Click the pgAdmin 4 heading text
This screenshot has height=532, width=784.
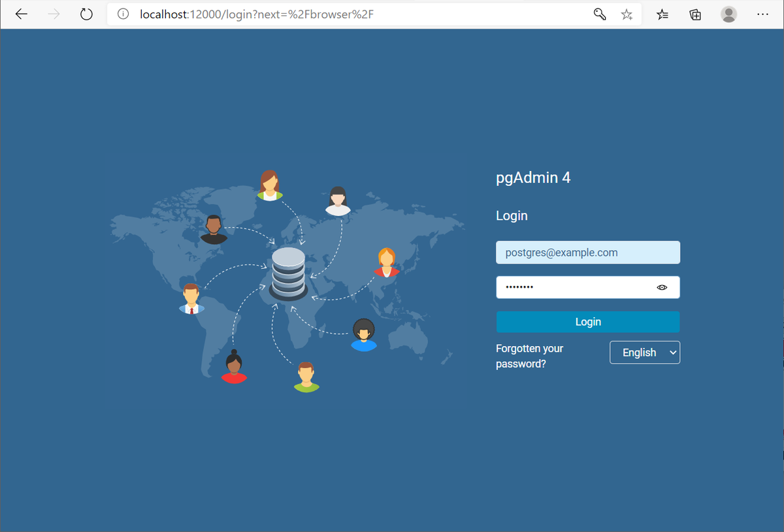(533, 178)
